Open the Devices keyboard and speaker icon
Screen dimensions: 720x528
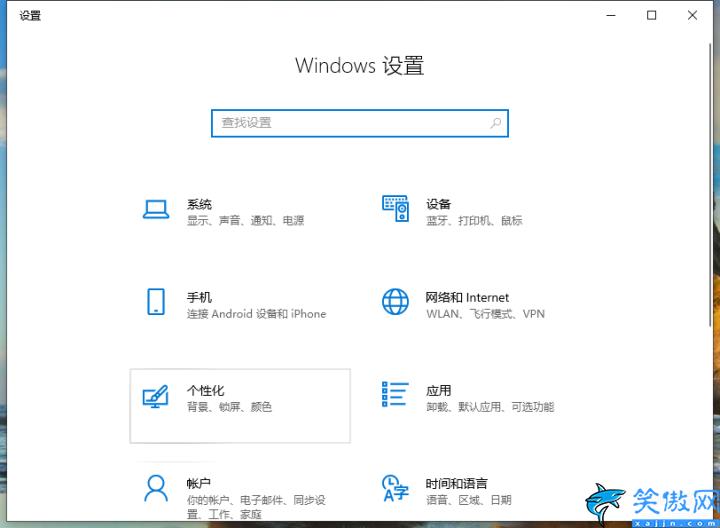395,208
